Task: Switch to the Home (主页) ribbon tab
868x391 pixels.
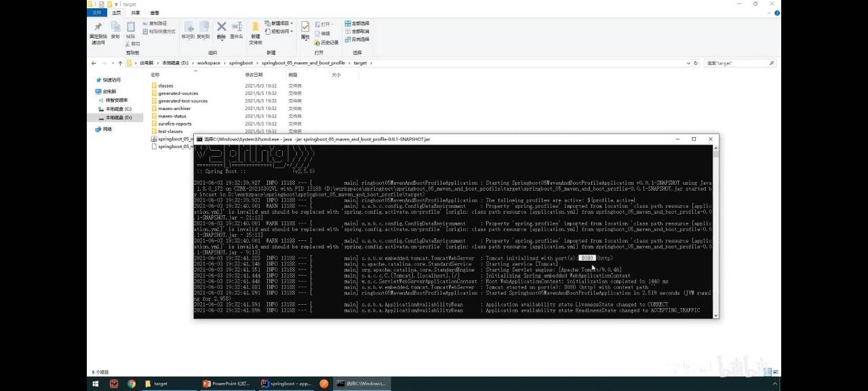Action: (117, 13)
